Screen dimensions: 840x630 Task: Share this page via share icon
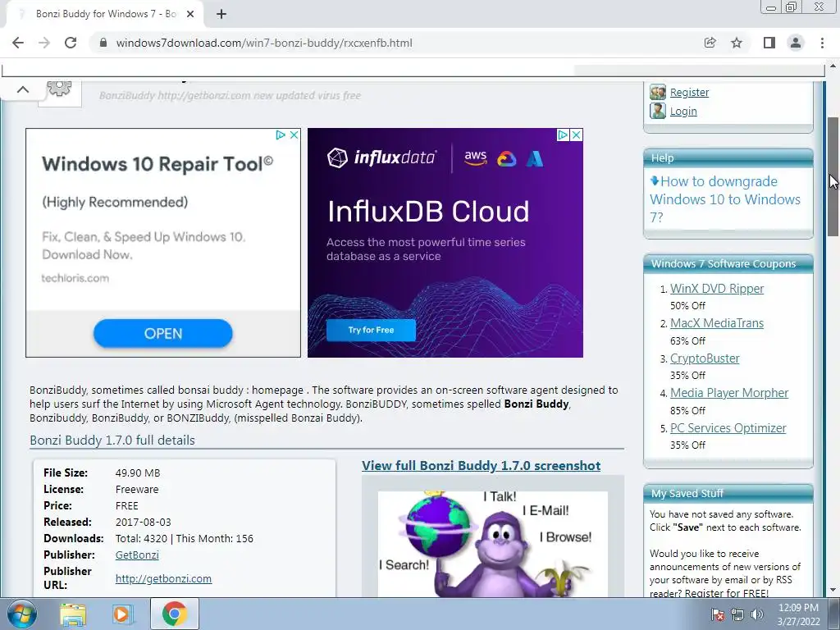[x=710, y=43]
